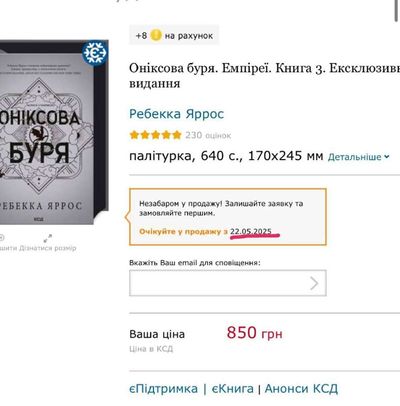Click the expand arrows size icon

click(x=48, y=238)
